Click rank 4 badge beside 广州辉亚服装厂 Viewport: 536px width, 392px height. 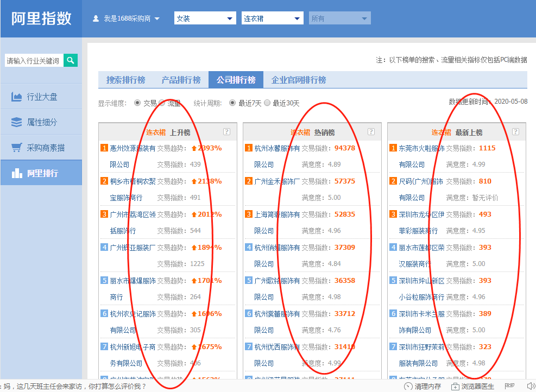(x=104, y=248)
